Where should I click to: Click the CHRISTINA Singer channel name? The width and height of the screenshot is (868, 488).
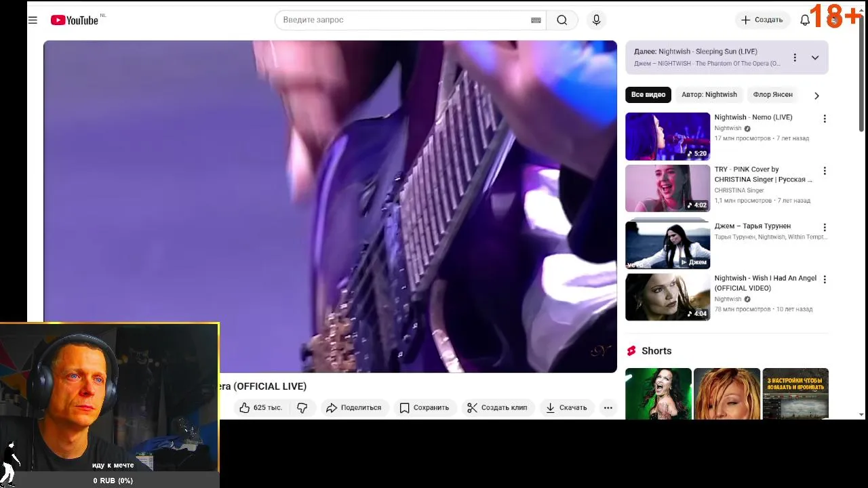tap(739, 190)
